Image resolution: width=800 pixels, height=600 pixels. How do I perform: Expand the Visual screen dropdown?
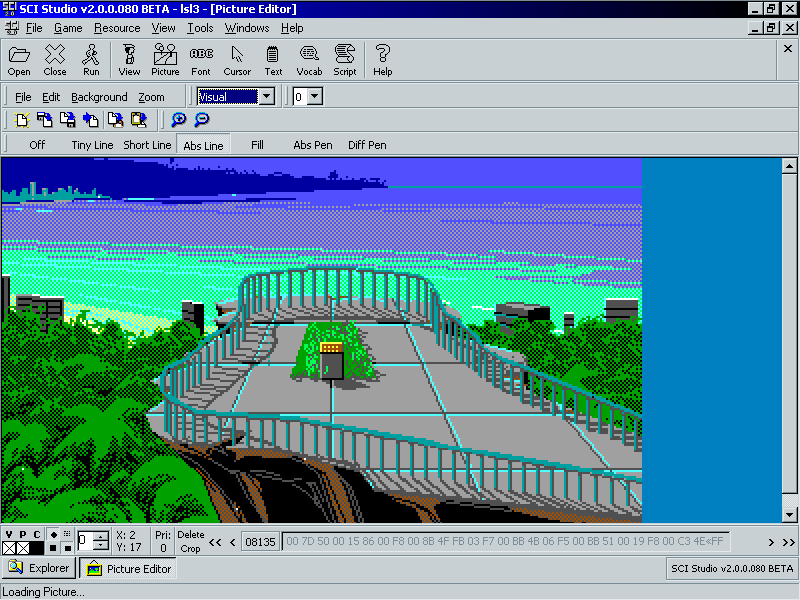pos(267,97)
